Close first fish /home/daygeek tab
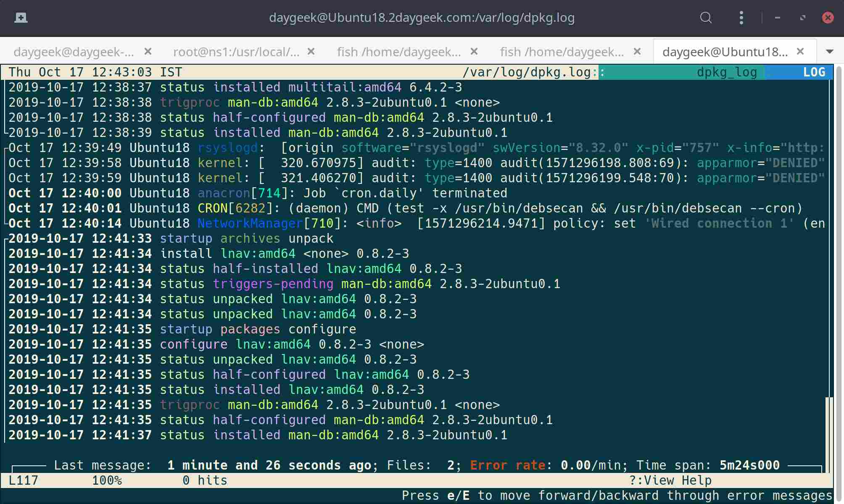This screenshot has height=504, width=844. tap(474, 51)
